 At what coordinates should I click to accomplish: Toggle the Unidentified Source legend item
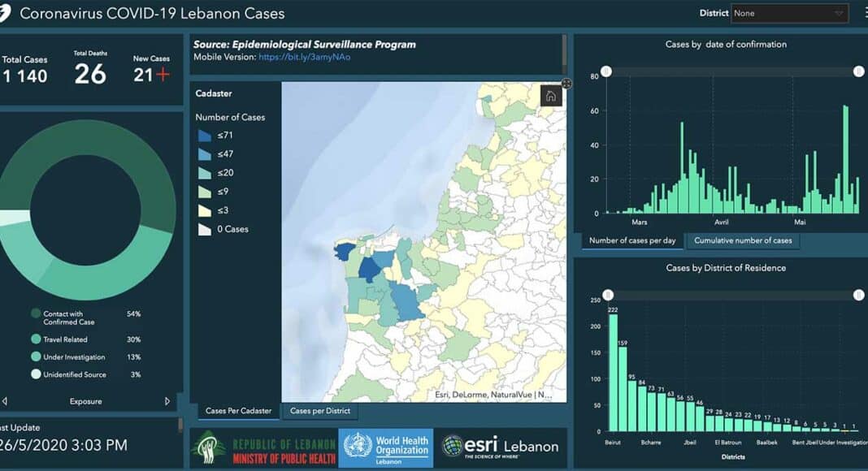(x=36, y=374)
